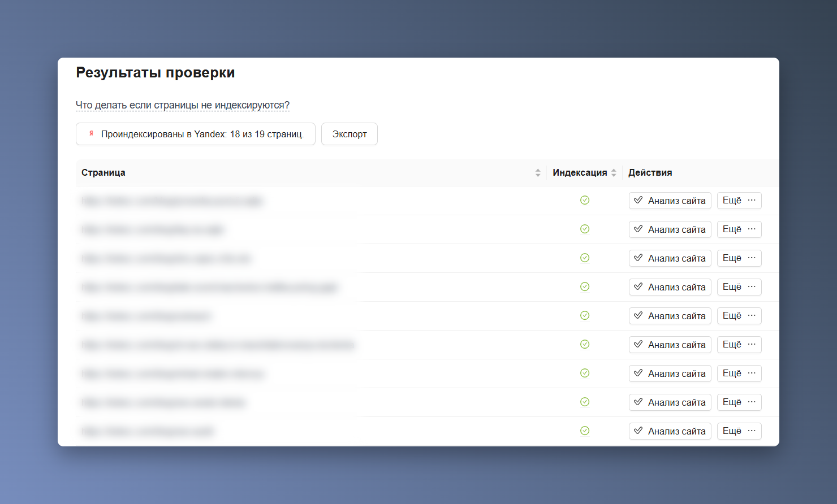Open the Ещё menu in the third row

tap(739, 258)
